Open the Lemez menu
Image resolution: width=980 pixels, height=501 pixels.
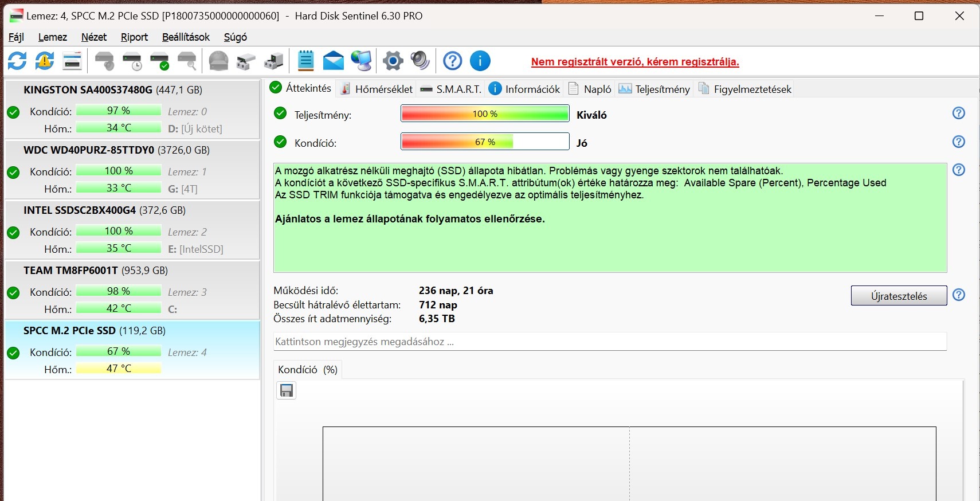(53, 37)
